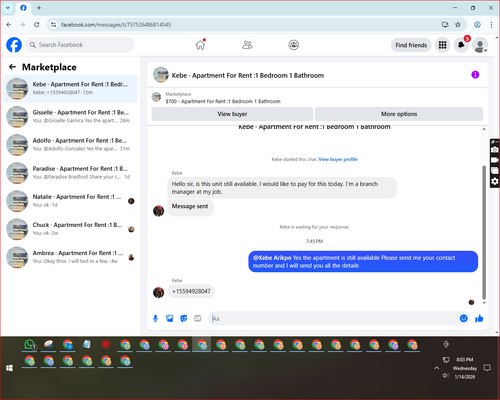
Task: Open the Chuck conversation in the list
Action: [x=70, y=229]
